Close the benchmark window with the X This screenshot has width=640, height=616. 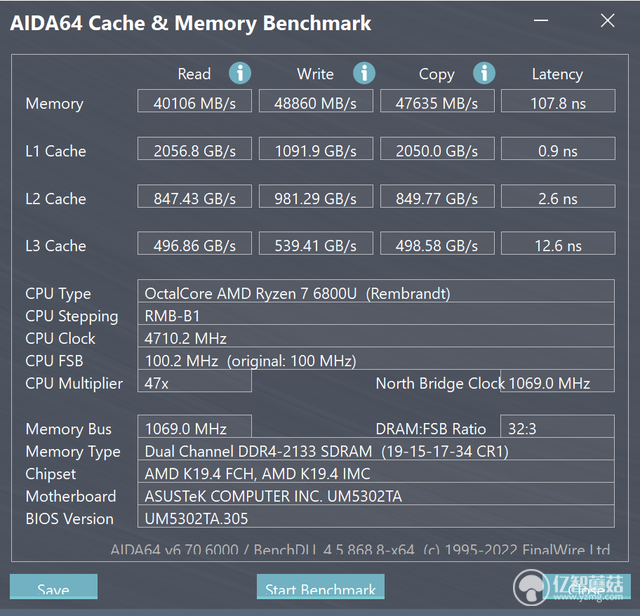[x=607, y=20]
